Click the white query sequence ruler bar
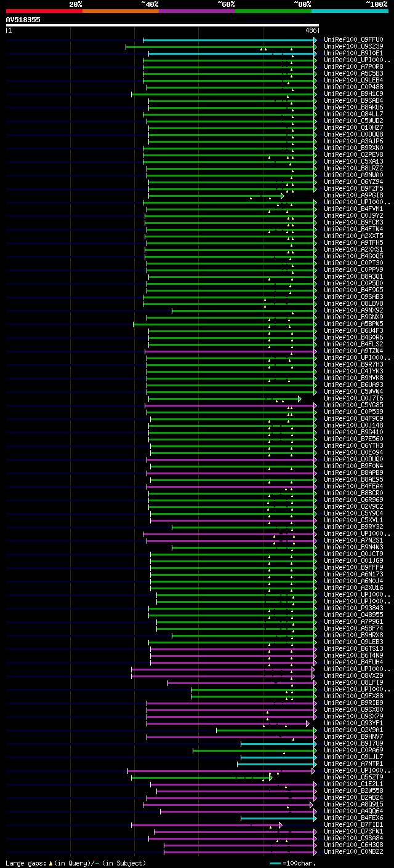Viewport: 394px width, 868px height. pyautogui.click(x=162, y=25)
